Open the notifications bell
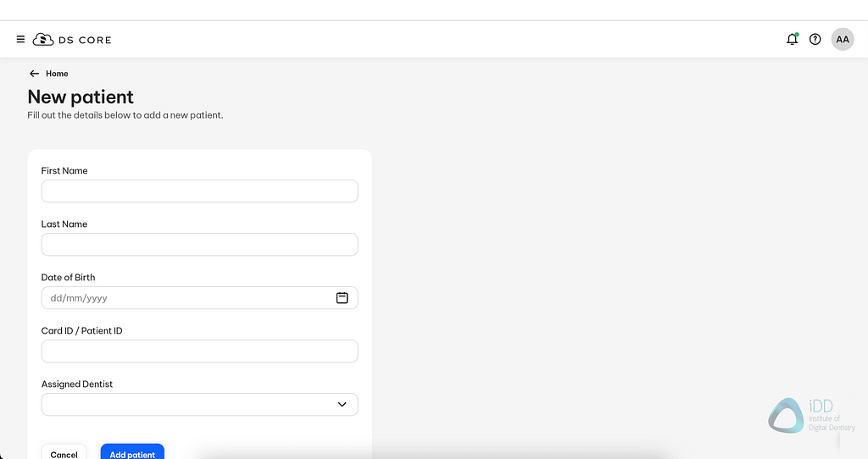The width and height of the screenshot is (868, 459). click(792, 39)
